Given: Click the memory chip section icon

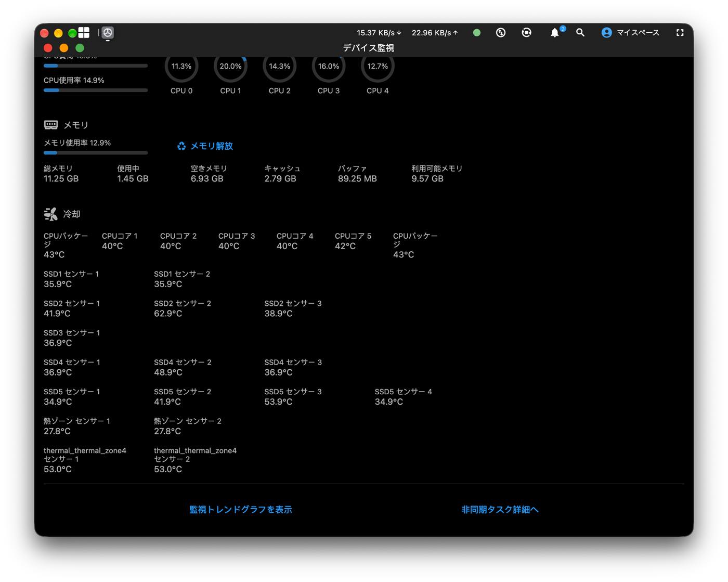Looking at the screenshot, I should click(x=51, y=125).
